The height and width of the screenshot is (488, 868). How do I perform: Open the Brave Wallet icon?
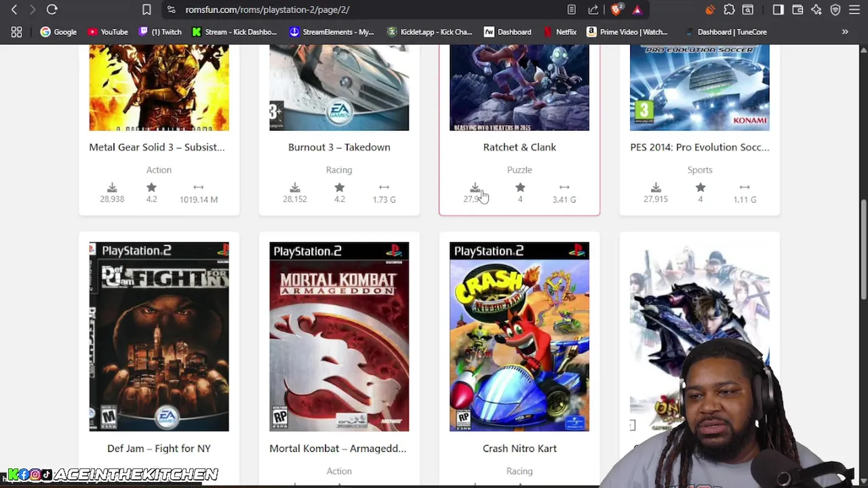click(x=797, y=9)
